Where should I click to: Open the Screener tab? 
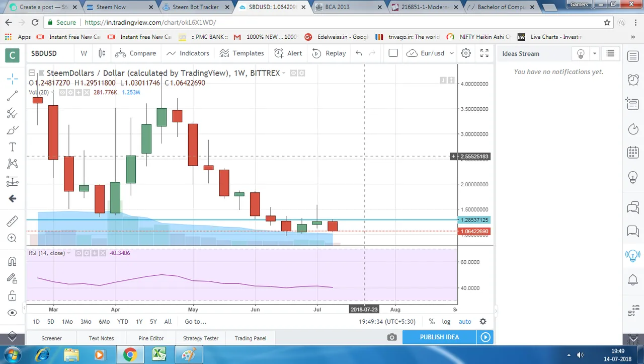(52, 338)
